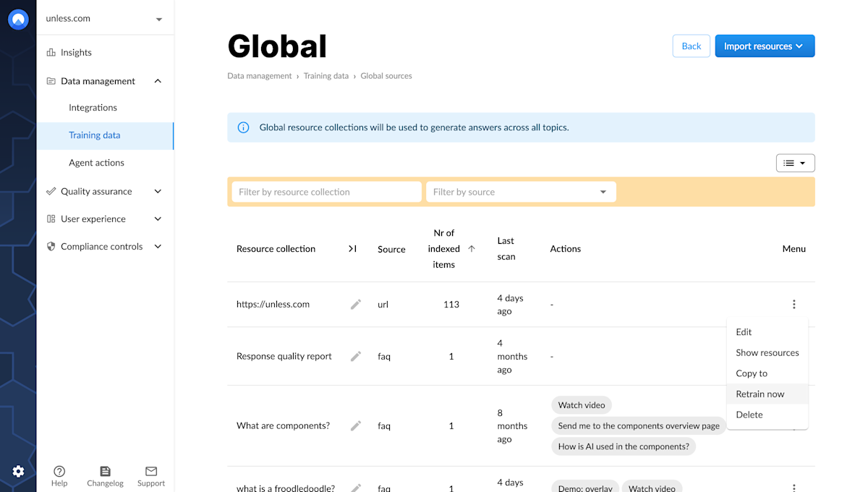Click Training data breadcrumb link
The height and width of the screenshot is (492, 868).
[x=326, y=76]
